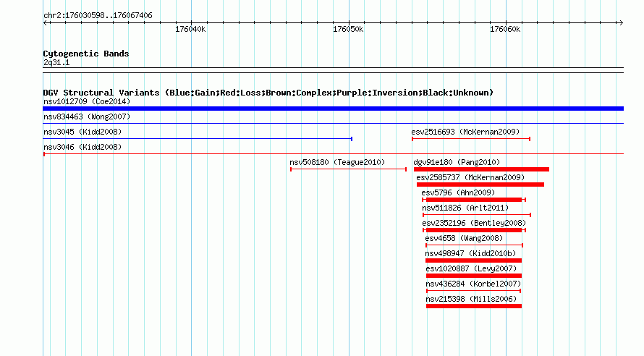Image resolution: width=644 pixels, height=356 pixels.
Task: Open the nsv511826 (Arlt2011) label
Action: click(x=465, y=208)
